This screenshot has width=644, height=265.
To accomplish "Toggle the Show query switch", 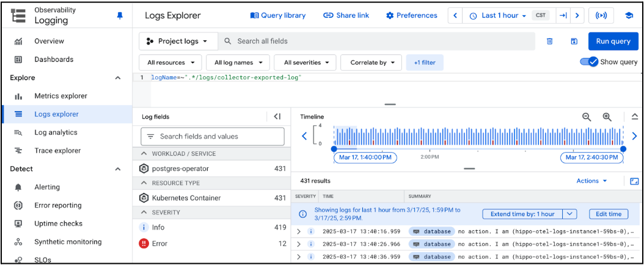I will 590,62.
